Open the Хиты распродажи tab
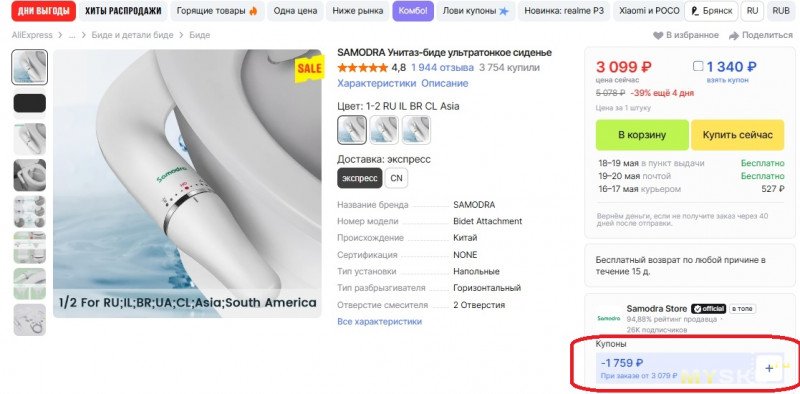 [123, 11]
